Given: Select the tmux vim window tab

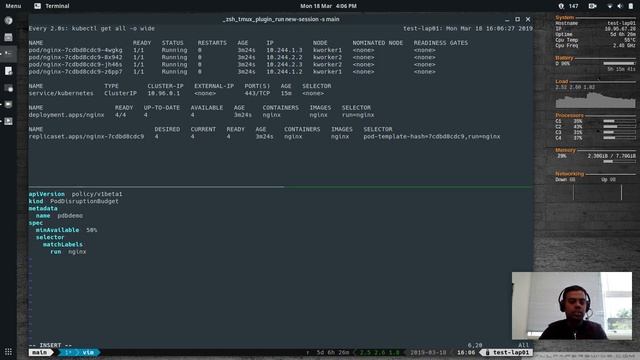Looking at the screenshot, I should pos(80,352).
